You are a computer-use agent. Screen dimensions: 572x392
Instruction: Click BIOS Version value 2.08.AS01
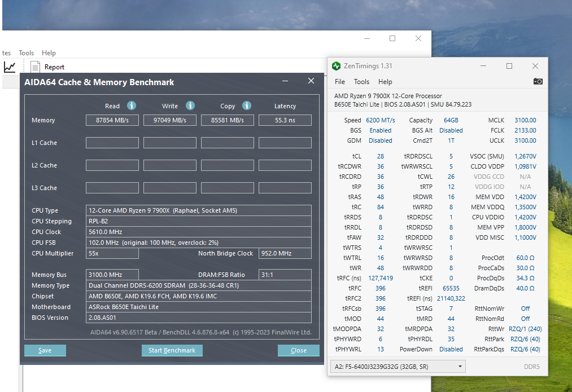click(x=199, y=318)
